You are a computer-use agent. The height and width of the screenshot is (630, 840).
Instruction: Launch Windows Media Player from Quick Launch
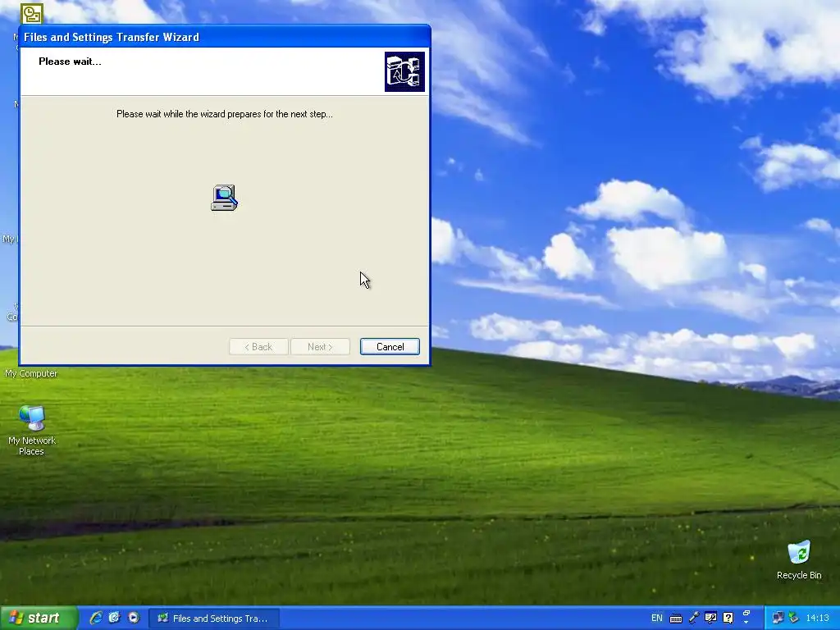click(134, 618)
